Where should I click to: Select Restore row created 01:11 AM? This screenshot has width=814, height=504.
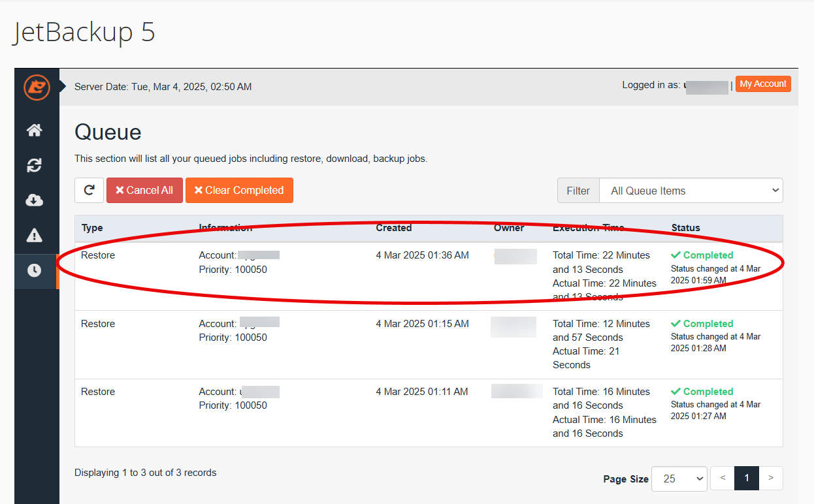pyautogui.click(x=429, y=413)
